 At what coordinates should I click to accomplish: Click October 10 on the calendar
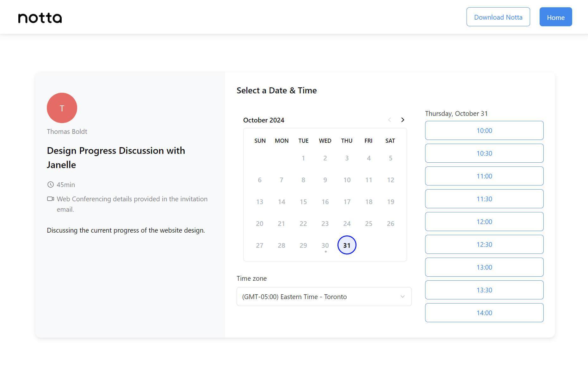tap(347, 180)
